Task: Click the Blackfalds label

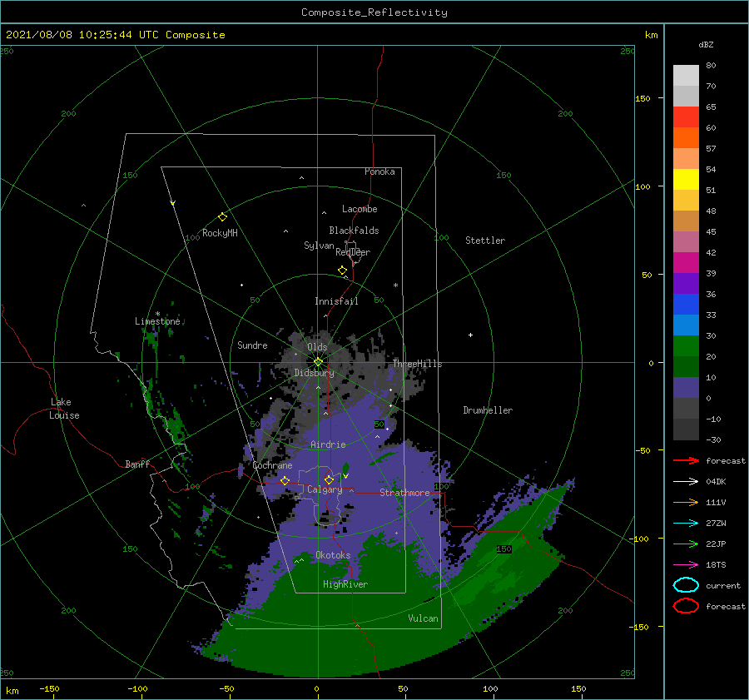Action: point(354,231)
